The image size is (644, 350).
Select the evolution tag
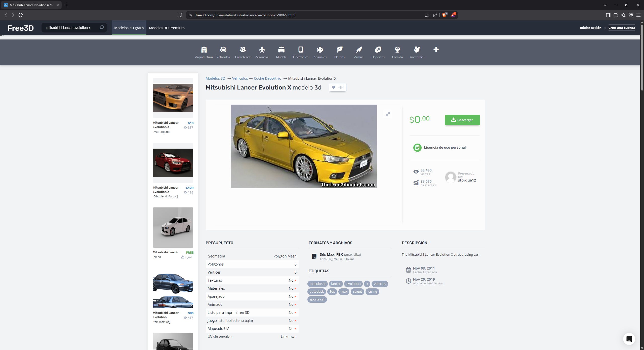pos(353,284)
